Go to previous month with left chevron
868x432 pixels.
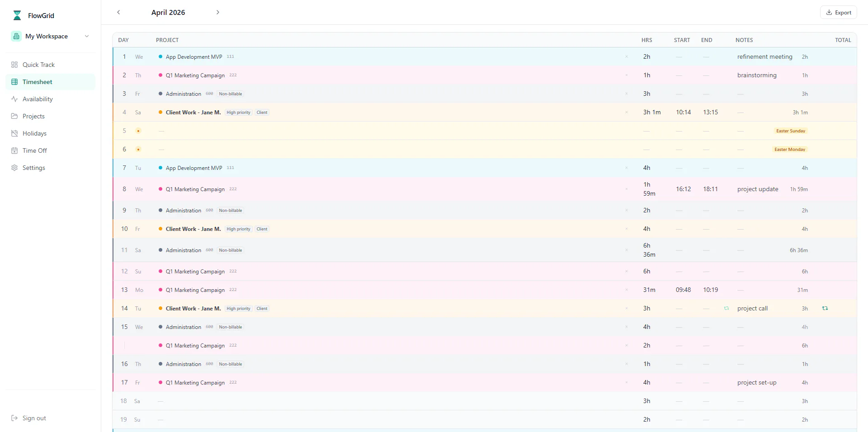pos(118,12)
